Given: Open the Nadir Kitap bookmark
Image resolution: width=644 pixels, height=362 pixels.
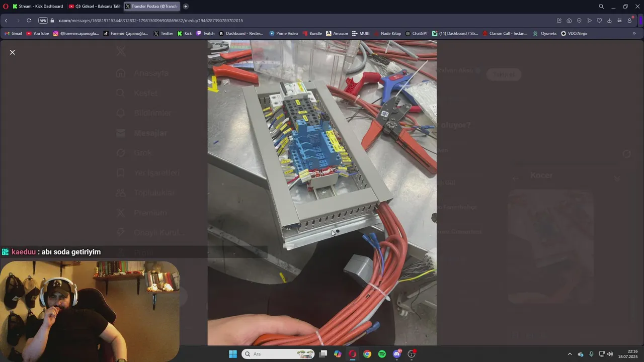Looking at the screenshot, I should coord(387,34).
